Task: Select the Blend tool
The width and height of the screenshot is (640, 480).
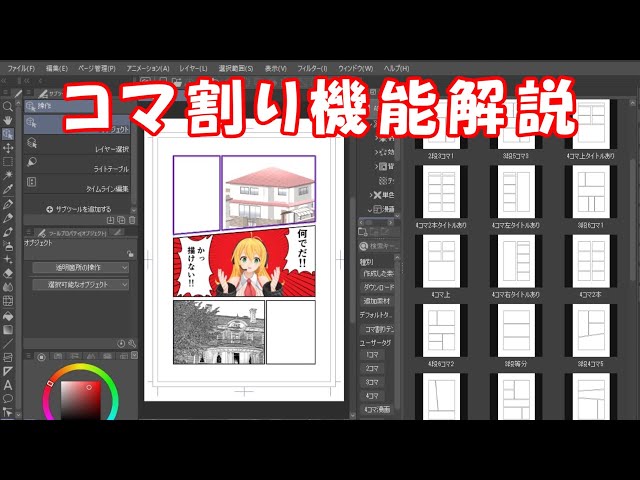Action: pyautogui.click(x=7, y=287)
